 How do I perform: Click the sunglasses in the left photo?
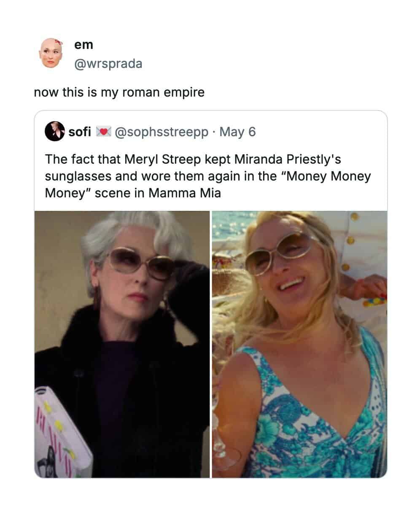click(140, 262)
